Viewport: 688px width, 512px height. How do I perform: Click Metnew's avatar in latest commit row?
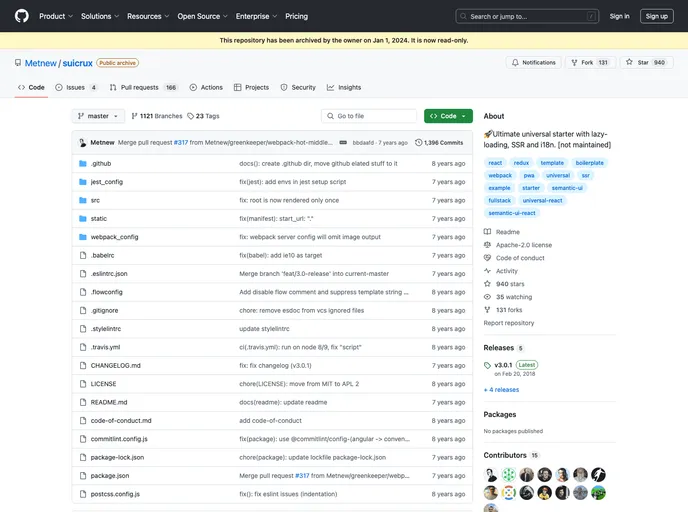coord(82,143)
